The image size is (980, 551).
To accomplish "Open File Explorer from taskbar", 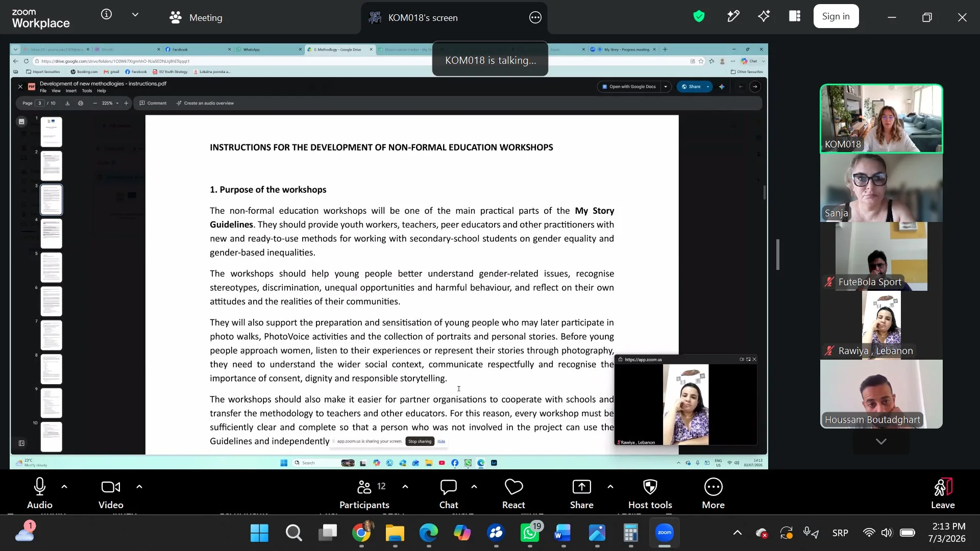I will coord(395,533).
